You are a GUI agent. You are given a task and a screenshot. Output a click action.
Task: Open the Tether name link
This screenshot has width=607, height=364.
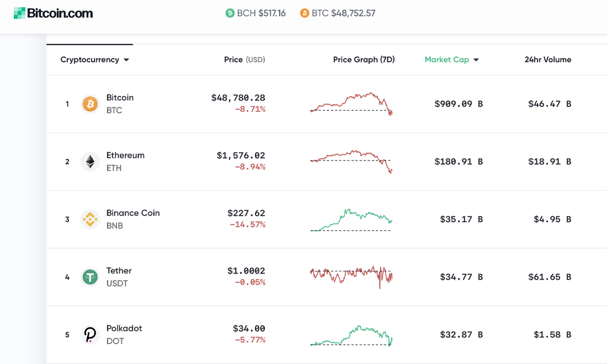119,270
